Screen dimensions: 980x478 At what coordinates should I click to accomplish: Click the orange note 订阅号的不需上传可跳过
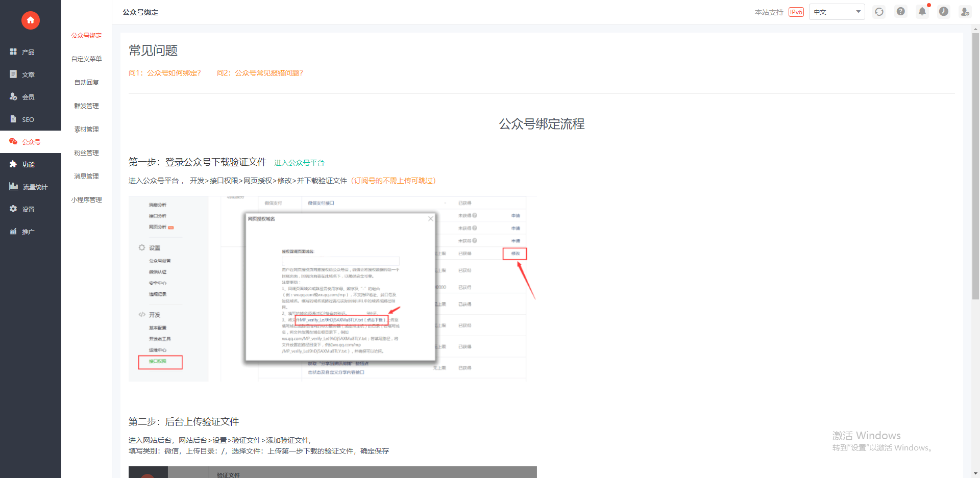pyautogui.click(x=393, y=181)
